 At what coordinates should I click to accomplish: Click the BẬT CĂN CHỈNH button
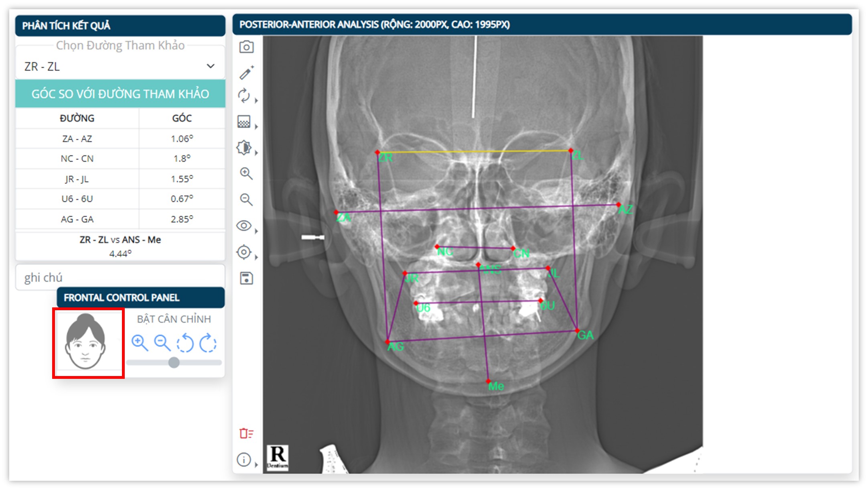174,319
